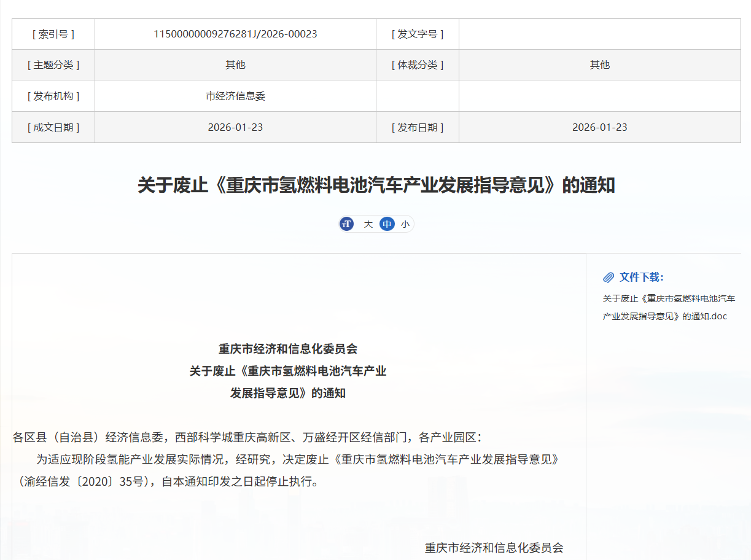Click the paperclip attachment icon
The image size is (751, 560).
(x=609, y=278)
